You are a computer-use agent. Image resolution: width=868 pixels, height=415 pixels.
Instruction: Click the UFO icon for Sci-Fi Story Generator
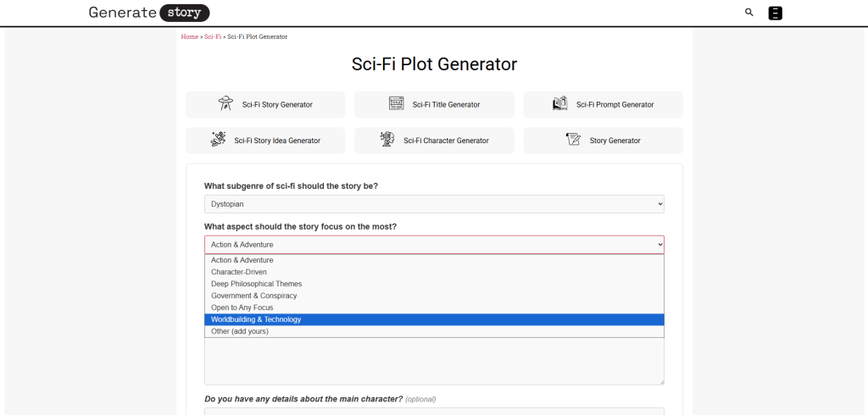225,104
